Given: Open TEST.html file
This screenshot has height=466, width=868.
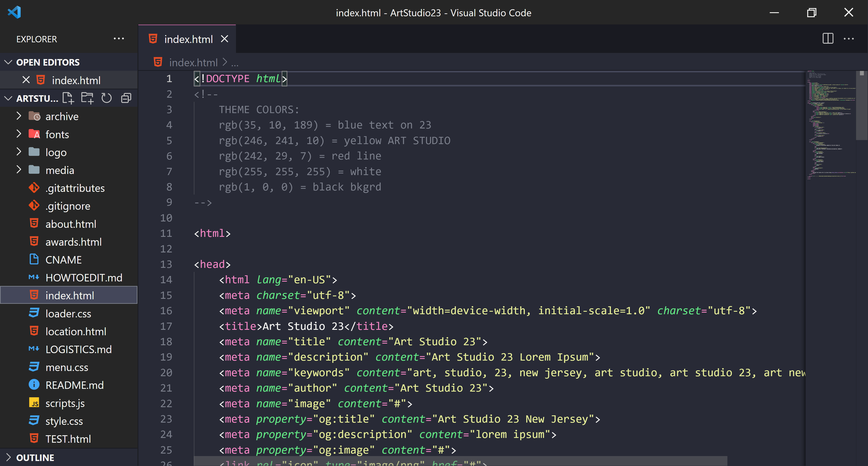Looking at the screenshot, I should pos(69,439).
